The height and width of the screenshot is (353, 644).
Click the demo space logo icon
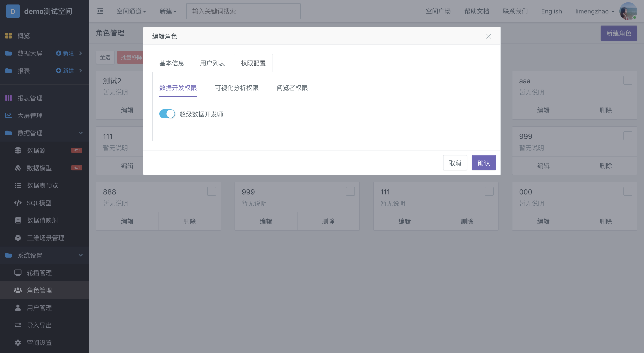(x=13, y=11)
